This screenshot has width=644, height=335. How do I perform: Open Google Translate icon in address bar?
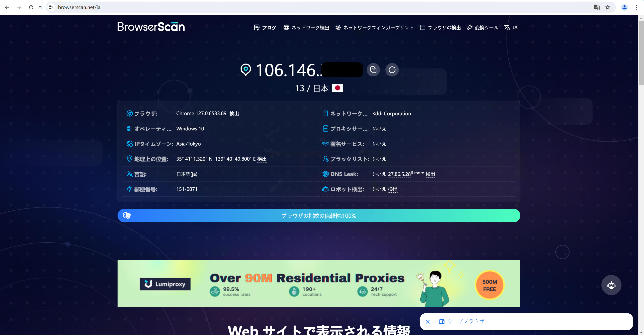(x=597, y=7)
